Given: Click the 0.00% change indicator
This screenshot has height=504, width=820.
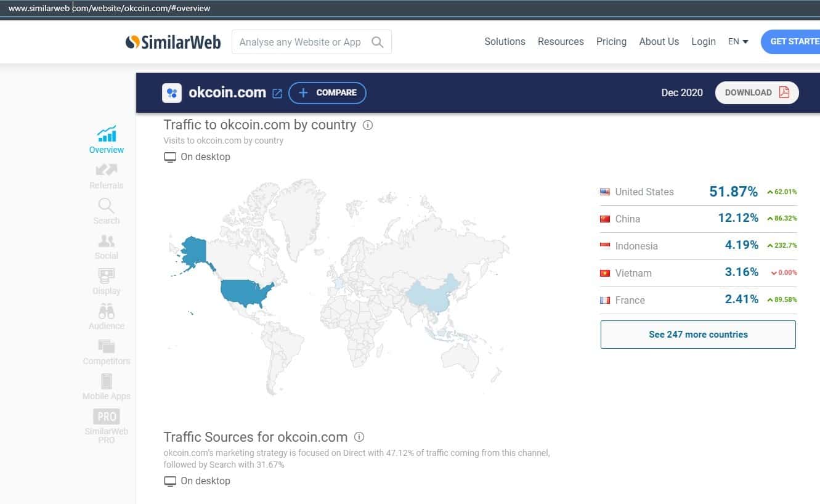Looking at the screenshot, I should 784,273.
